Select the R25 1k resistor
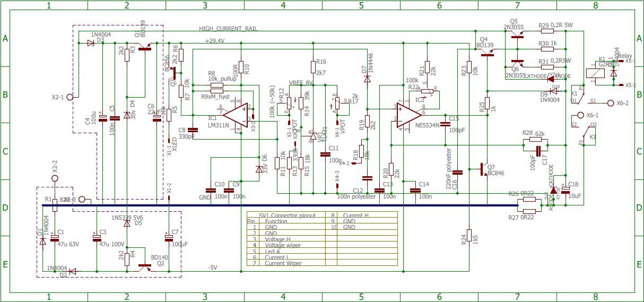The width and height of the screenshot is (644, 302). (x=488, y=103)
